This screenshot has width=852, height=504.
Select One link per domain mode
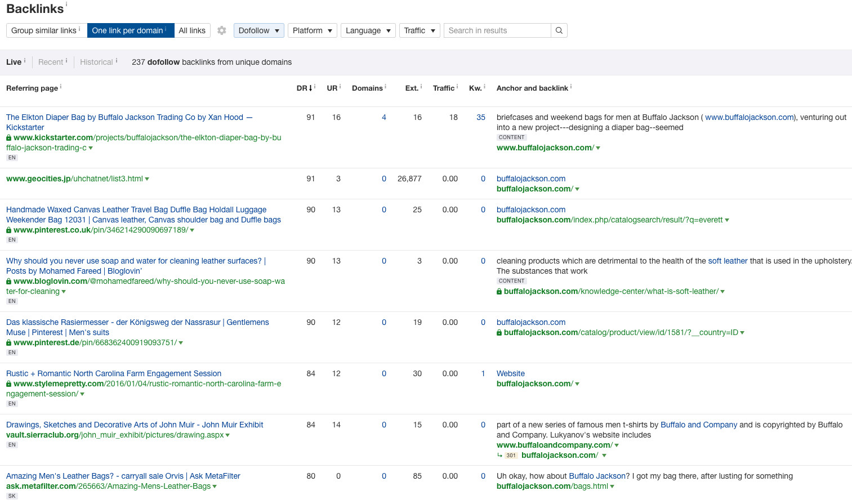[130, 30]
